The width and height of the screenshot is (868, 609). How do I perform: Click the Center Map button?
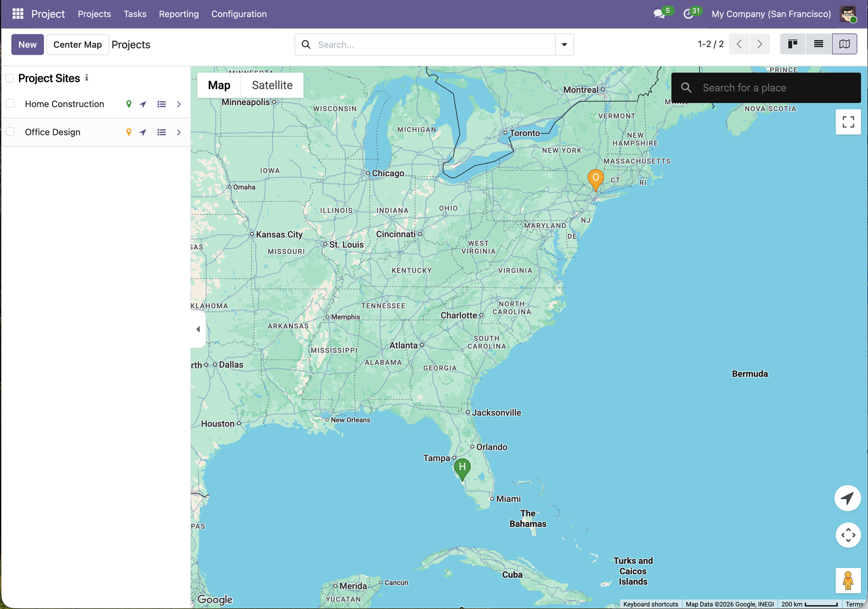click(x=77, y=44)
